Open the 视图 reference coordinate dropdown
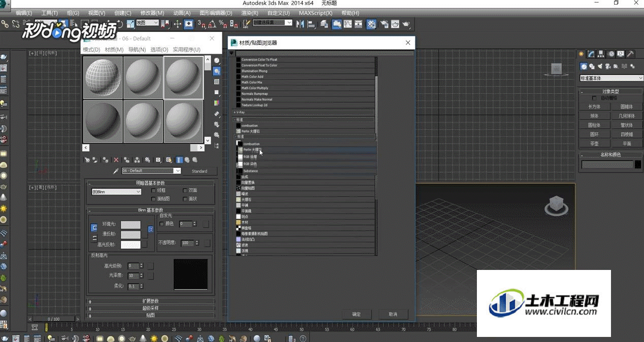Viewport: 644px width, 342px height. (x=147, y=23)
